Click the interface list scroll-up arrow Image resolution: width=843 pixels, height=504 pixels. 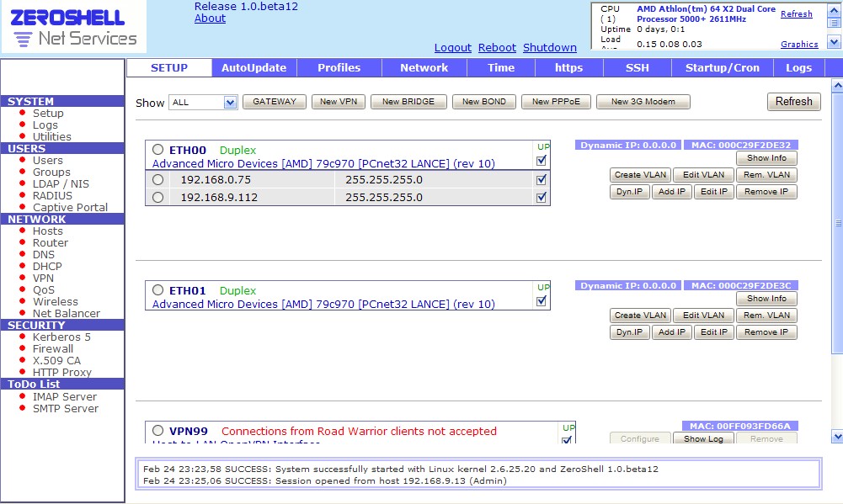coord(837,86)
